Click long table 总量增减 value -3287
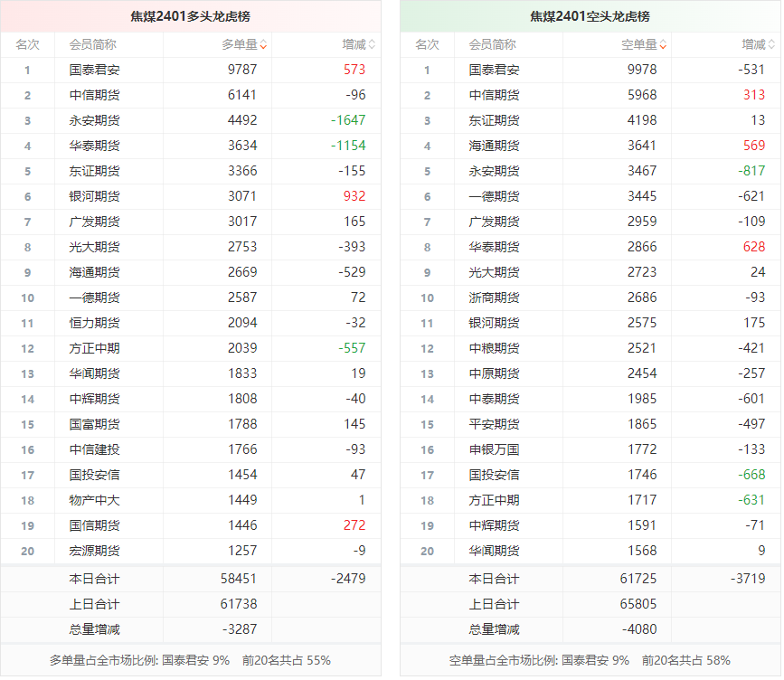This screenshot has width=784, height=680. click(x=240, y=629)
